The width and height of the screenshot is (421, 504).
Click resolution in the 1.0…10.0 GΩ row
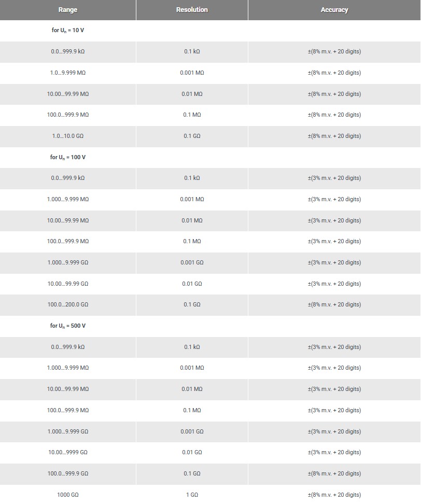192,136
